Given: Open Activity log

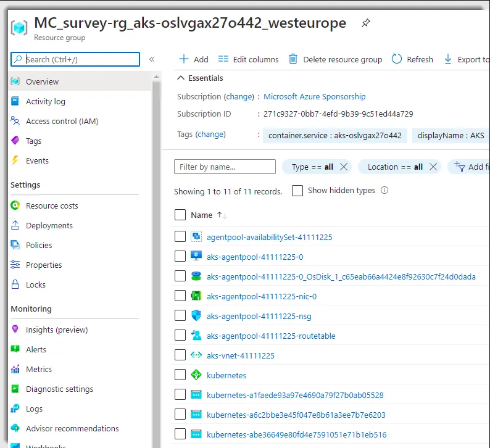Looking at the screenshot, I should pos(45,102).
